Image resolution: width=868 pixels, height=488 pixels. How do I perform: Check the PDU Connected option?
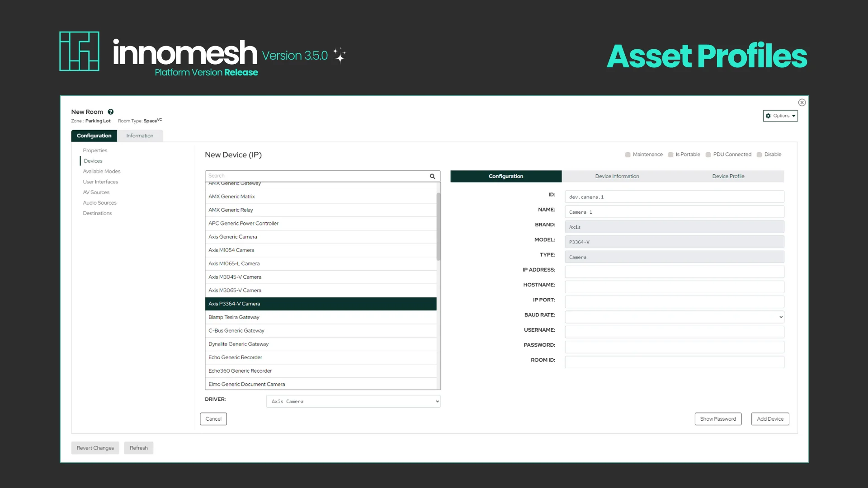tap(708, 155)
